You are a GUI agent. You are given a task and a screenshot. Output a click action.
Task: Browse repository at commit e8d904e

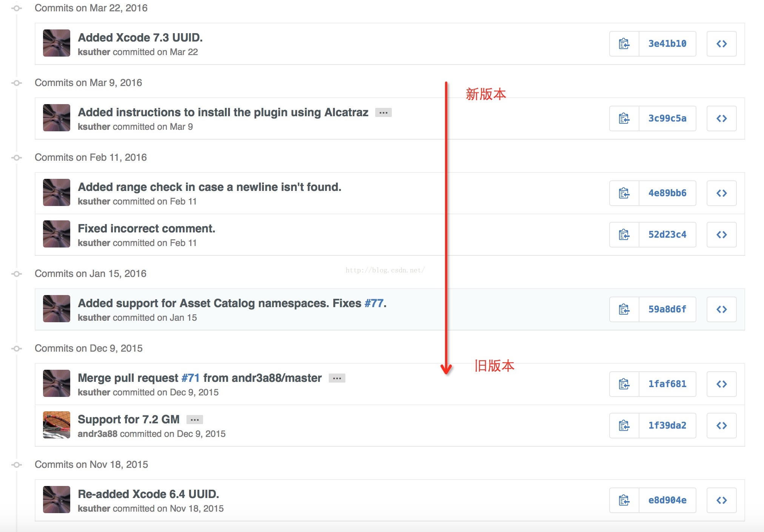721,500
